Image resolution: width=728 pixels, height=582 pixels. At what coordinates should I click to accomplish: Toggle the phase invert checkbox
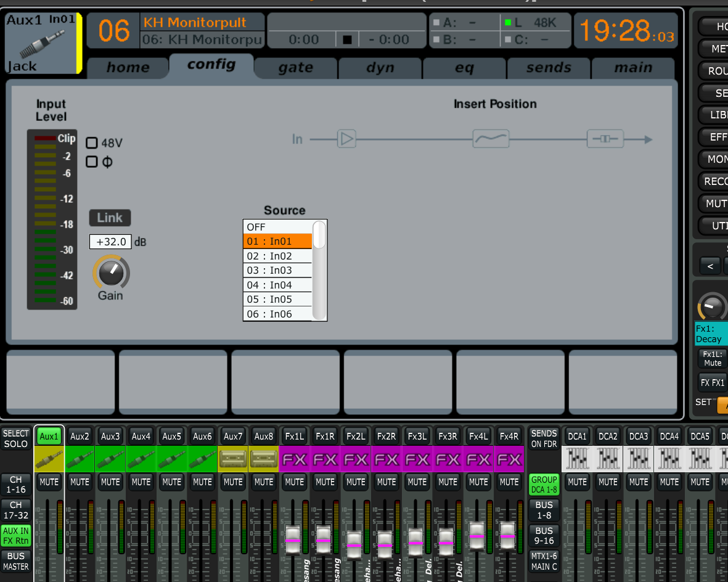[x=92, y=162]
